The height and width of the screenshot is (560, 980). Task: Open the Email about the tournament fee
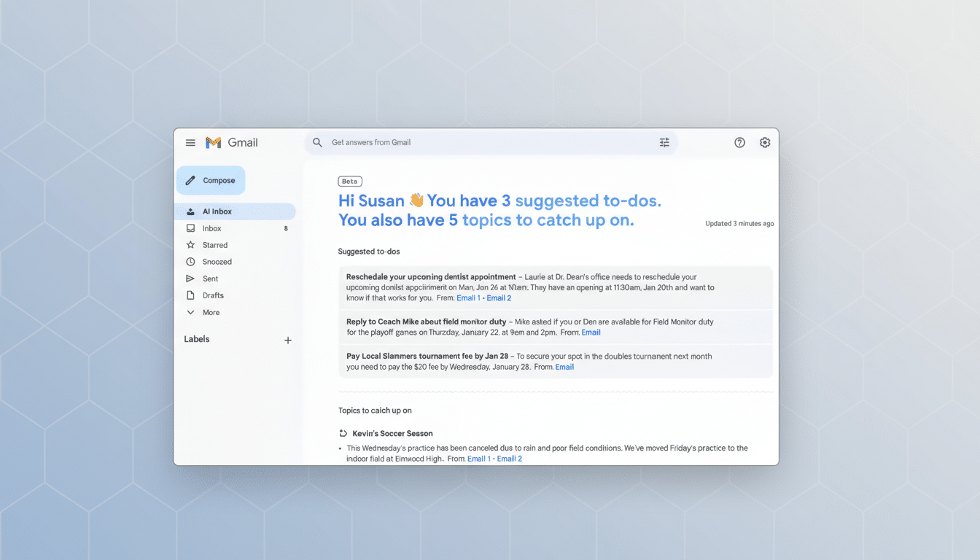564,367
